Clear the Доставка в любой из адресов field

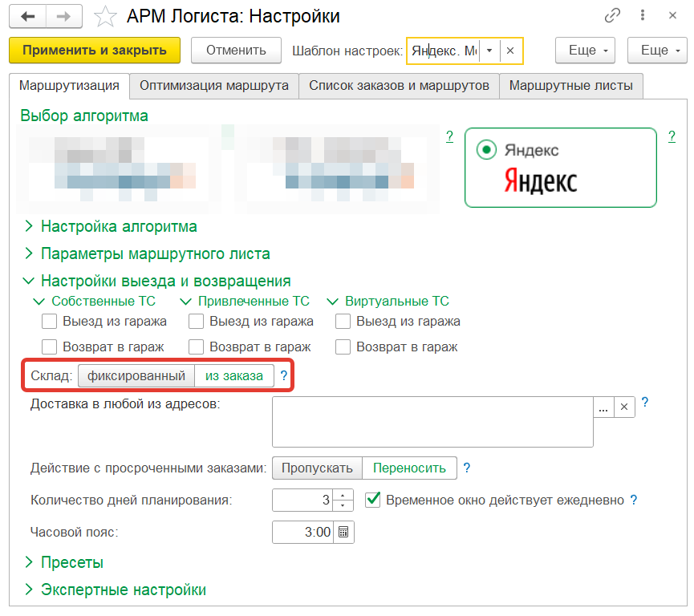(624, 407)
